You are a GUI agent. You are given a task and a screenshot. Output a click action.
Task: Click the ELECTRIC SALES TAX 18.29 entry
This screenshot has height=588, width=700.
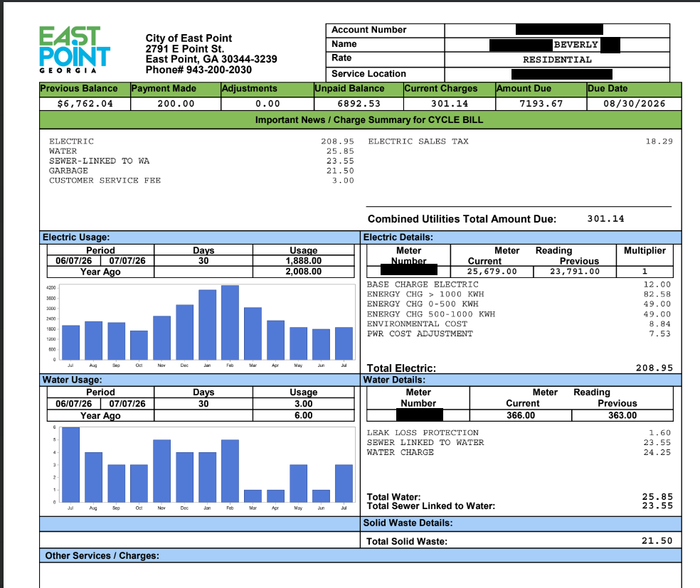[x=520, y=141]
